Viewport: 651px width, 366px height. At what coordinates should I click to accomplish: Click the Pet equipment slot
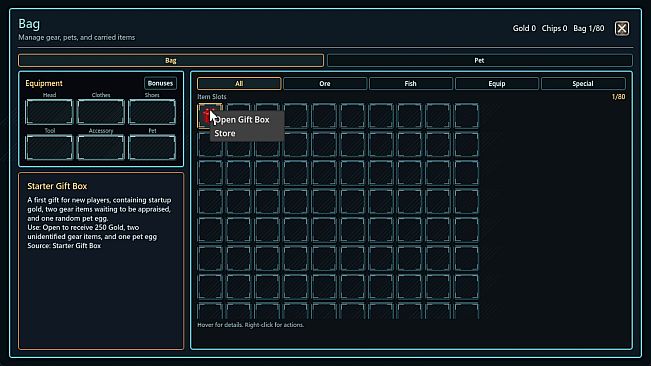152,147
